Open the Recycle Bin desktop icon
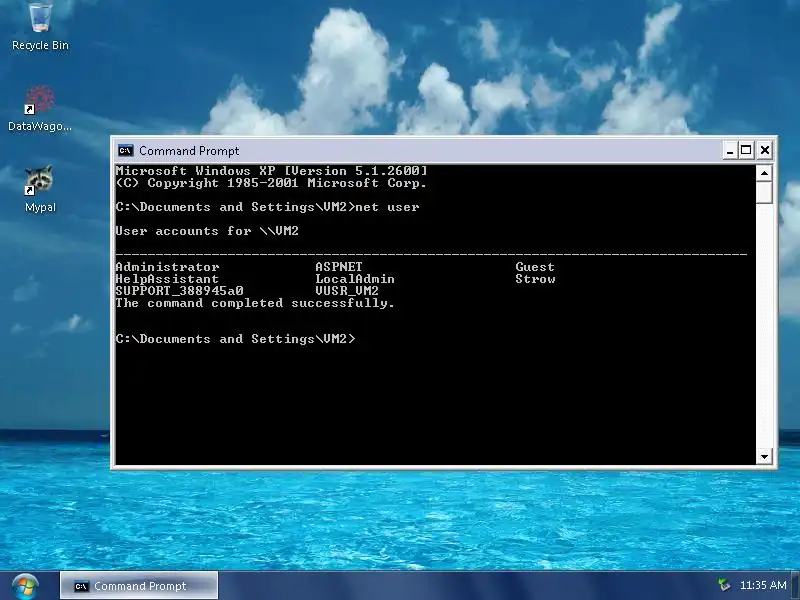 click(40, 26)
